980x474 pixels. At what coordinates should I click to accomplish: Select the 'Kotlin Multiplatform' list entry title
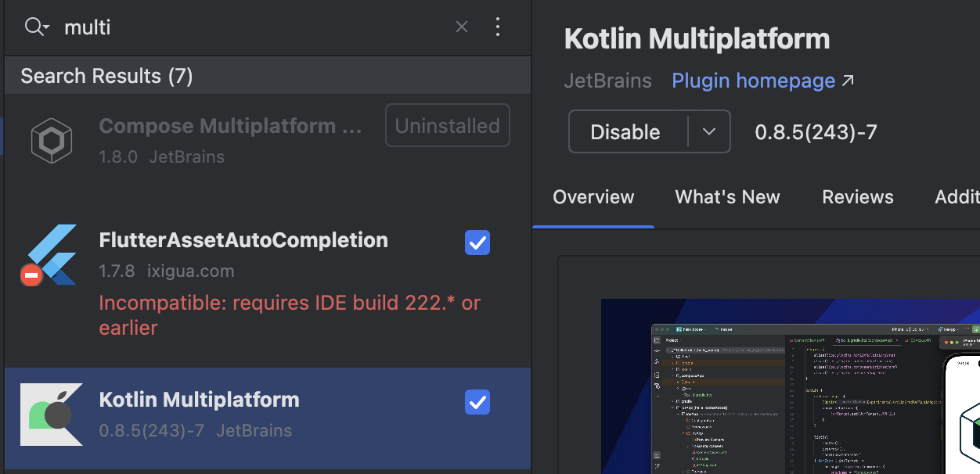pos(200,400)
